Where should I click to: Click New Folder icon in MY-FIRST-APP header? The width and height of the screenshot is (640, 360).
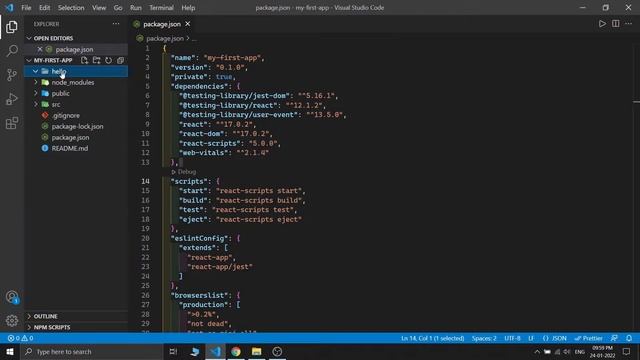click(x=96, y=60)
